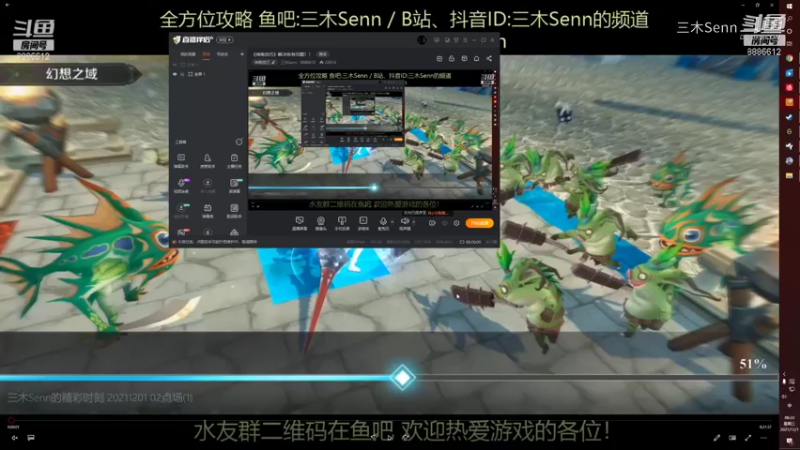Click the lock icon in streaming app header
The image size is (800, 450).
click(x=452, y=59)
